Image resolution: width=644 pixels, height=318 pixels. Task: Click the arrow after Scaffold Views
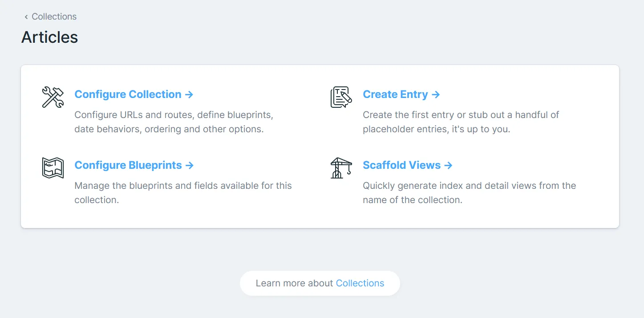coord(448,165)
